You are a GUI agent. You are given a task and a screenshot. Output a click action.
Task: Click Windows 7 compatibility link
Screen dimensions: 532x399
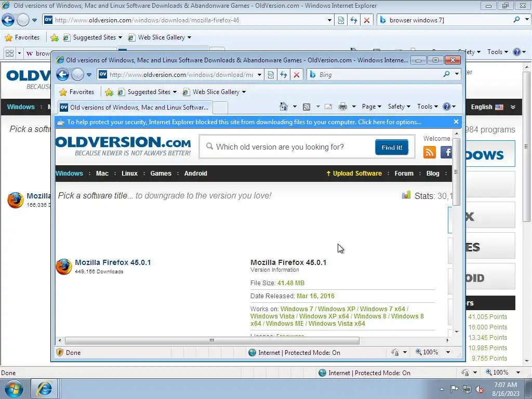click(x=297, y=309)
